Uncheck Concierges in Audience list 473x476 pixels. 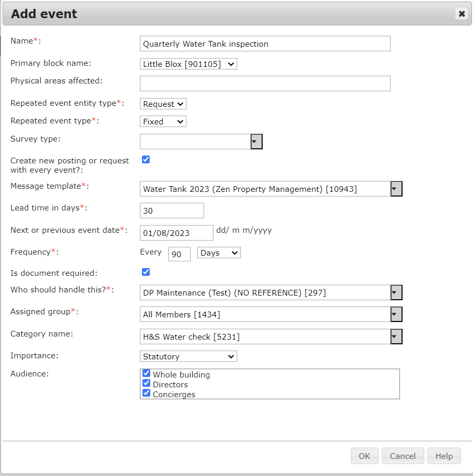pyautogui.click(x=146, y=393)
